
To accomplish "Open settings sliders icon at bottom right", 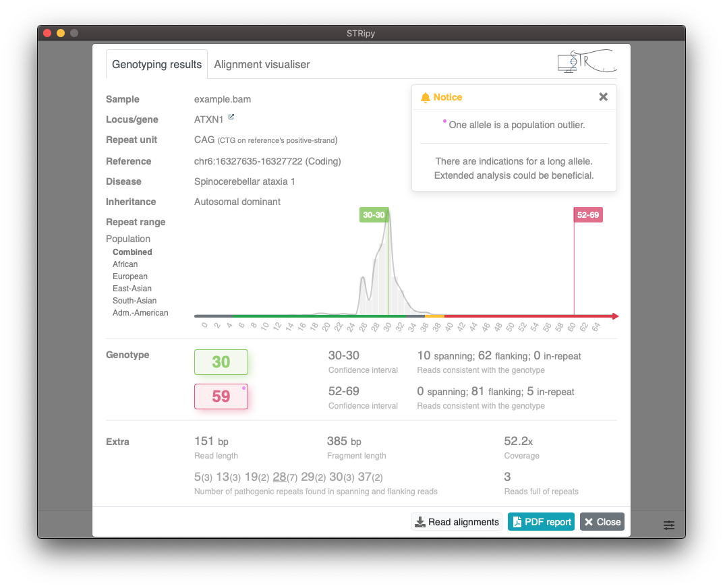I will tap(668, 525).
